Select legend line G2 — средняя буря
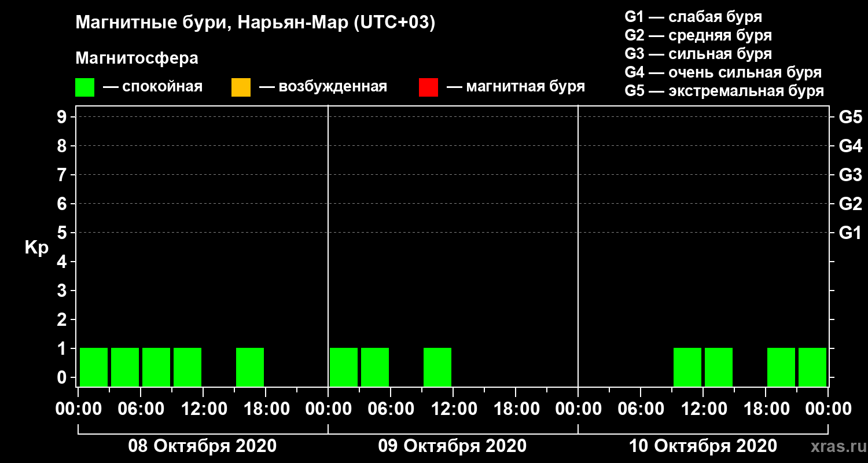Screen dimensions: 868x463 pos(698,35)
